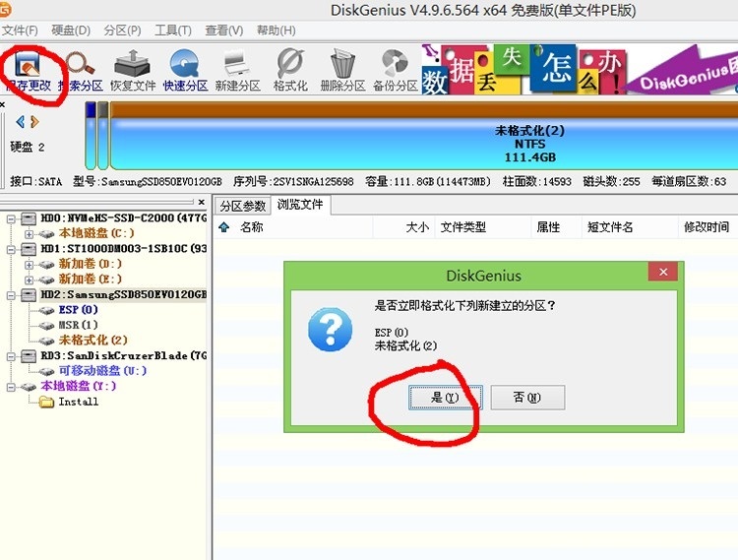The height and width of the screenshot is (560, 738).
Task: Click the Recover Files (恢复文件) icon
Action: click(133, 71)
